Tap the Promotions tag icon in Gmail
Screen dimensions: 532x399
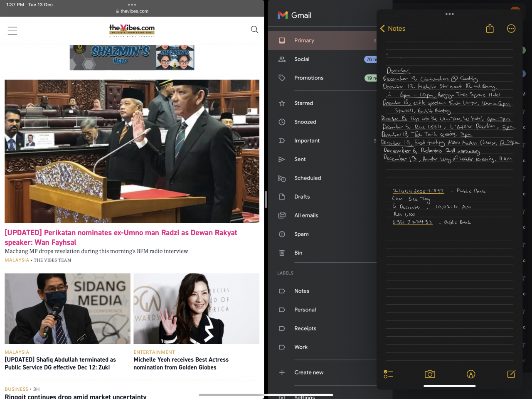282,78
